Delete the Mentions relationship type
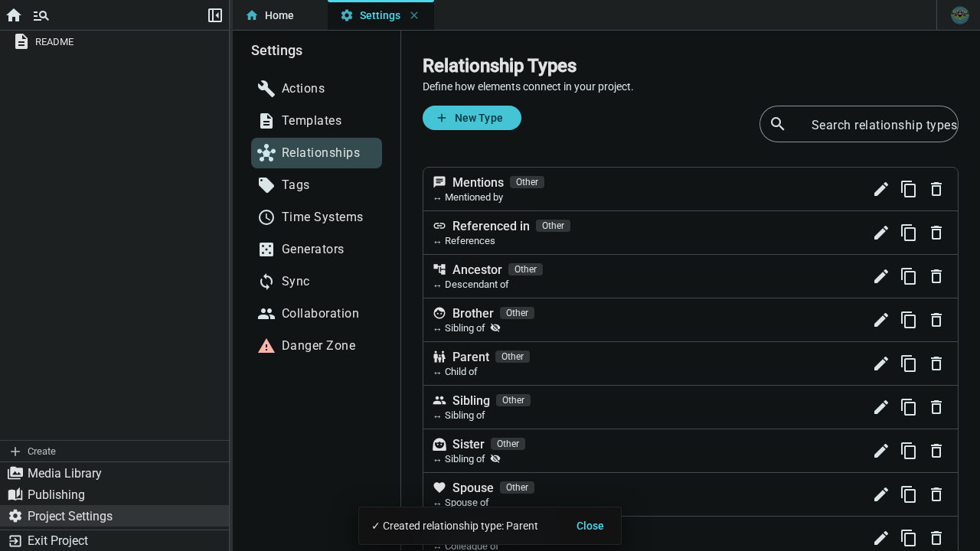 pyautogui.click(x=936, y=189)
